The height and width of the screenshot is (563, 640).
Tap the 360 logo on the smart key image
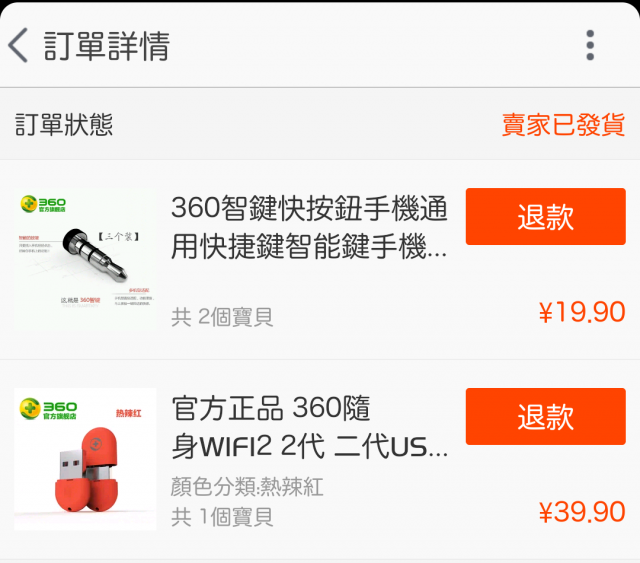pyautogui.click(x=43, y=204)
